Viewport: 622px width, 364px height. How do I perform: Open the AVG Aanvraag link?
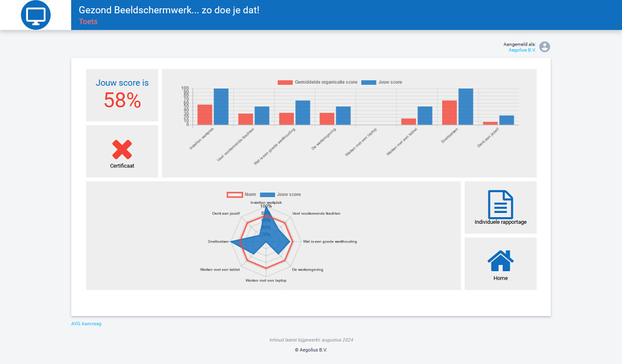(86, 323)
